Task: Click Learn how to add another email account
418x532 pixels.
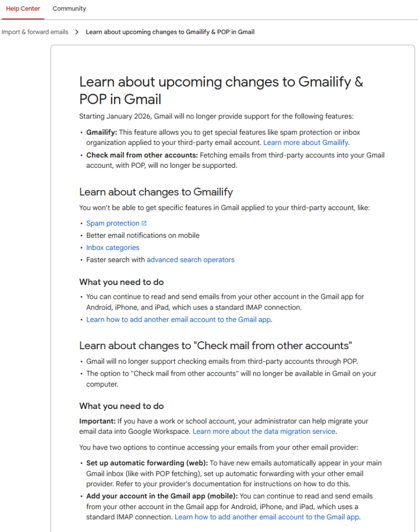Action: (x=178, y=320)
